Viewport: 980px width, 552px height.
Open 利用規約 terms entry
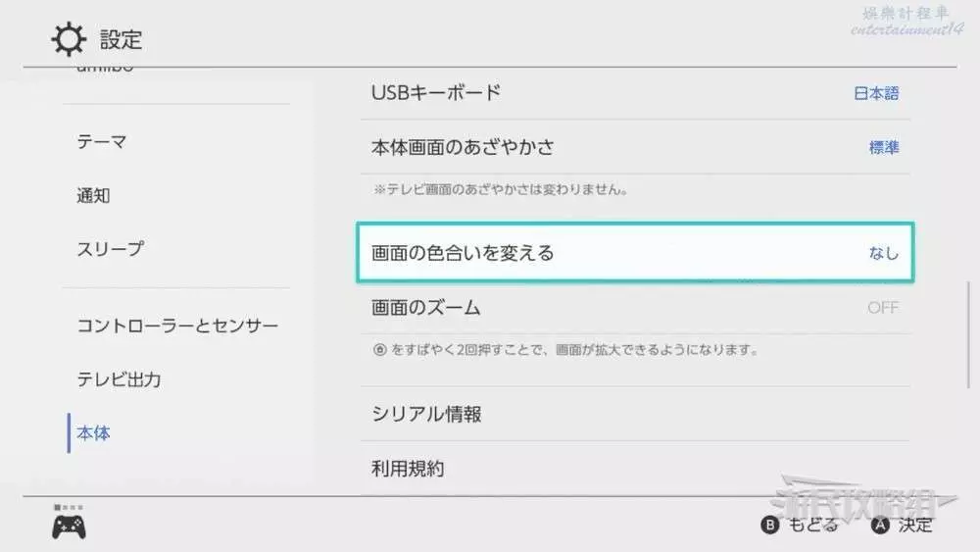point(408,469)
